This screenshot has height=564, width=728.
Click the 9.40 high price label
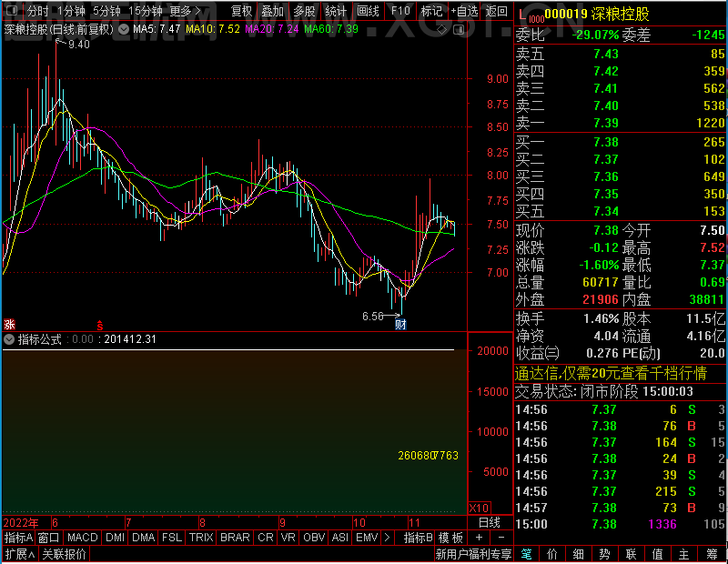(x=79, y=45)
